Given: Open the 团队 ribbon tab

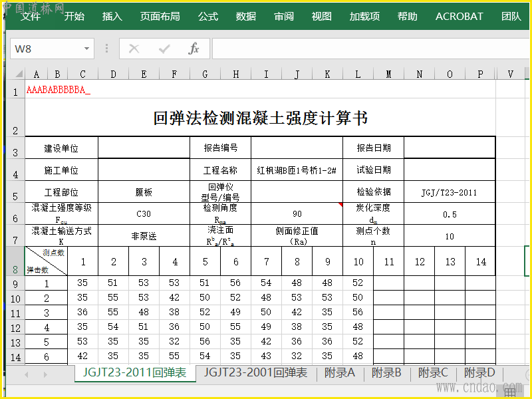Looking at the screenshot, I should [x=511, y=16].
